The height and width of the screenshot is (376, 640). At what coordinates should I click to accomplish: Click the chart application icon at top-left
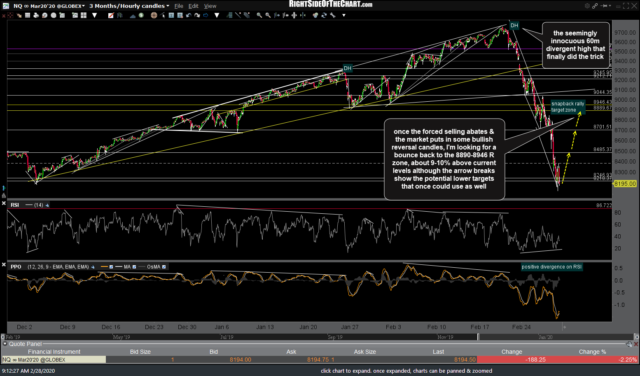point(6,6)
